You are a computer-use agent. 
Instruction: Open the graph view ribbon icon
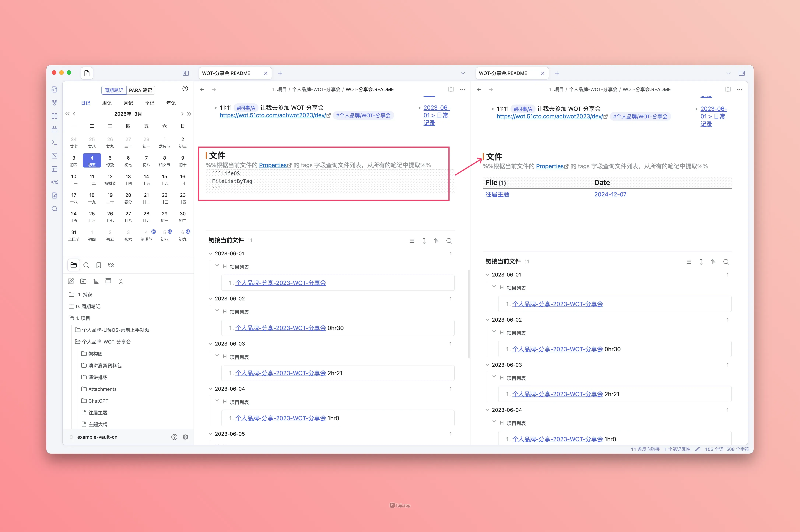click(54, 103)
